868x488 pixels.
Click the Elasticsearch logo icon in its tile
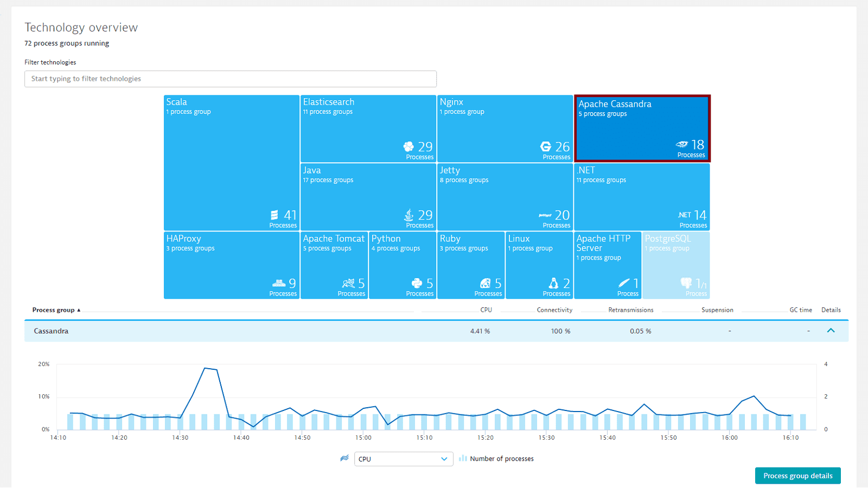click(x=409, y=146)
